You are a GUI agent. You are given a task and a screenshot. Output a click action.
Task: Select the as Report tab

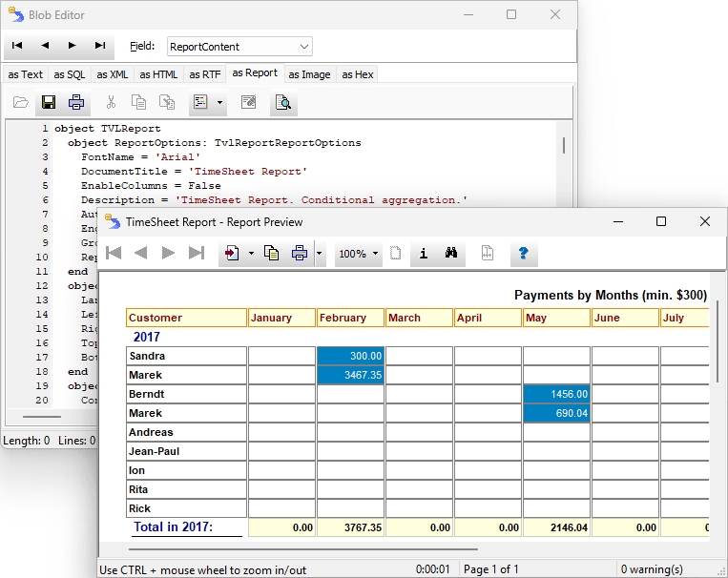pyautogui.click(x=255, y=72)
